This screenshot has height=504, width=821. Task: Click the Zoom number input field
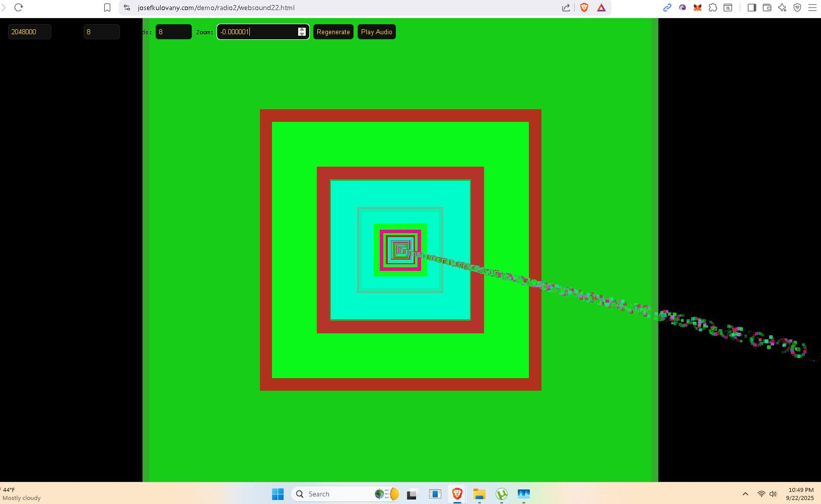(257, 32)
